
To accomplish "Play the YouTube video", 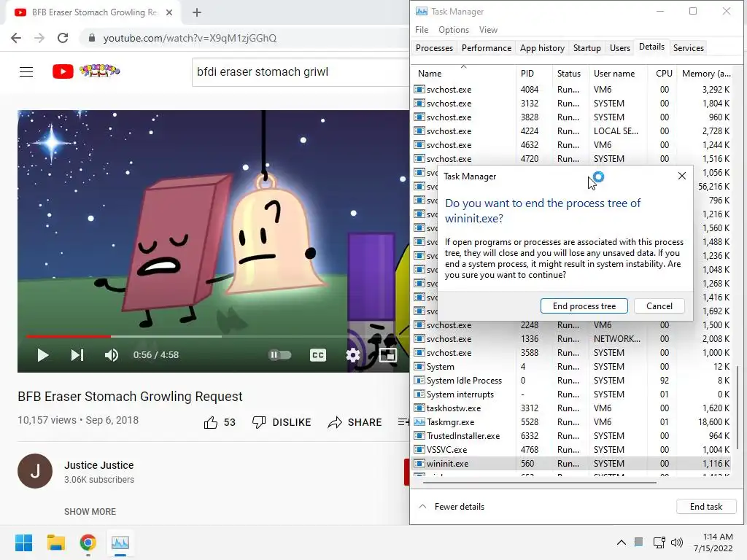I will point(43,355).
